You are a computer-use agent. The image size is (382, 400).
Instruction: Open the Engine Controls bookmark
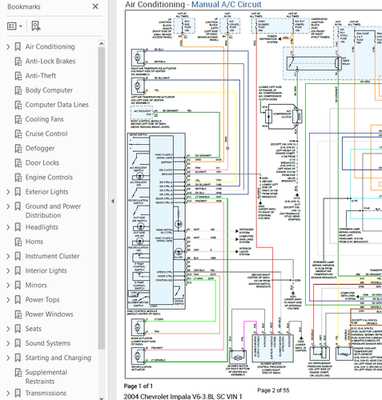tap(49, 177)
